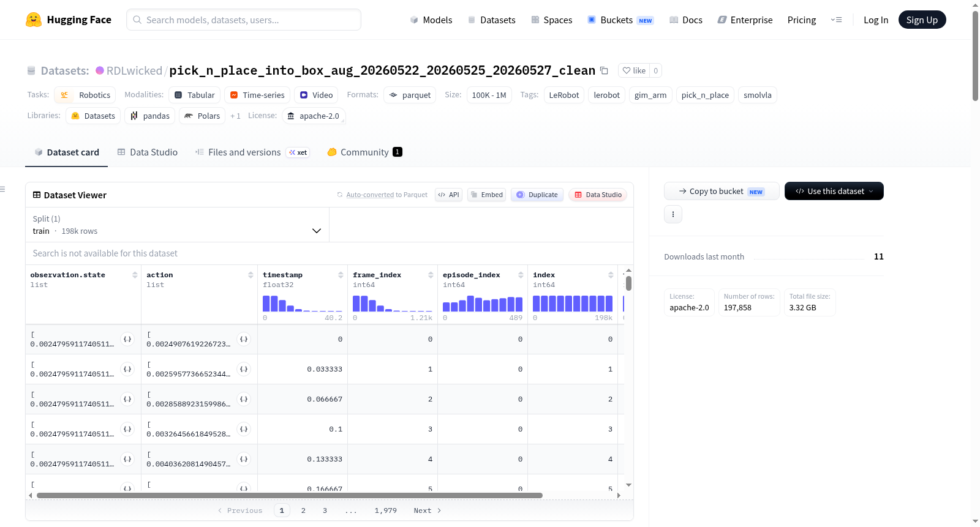Open the Community tab
The height and width of the screenshot is (527, 980).
[x=365, y=152]
